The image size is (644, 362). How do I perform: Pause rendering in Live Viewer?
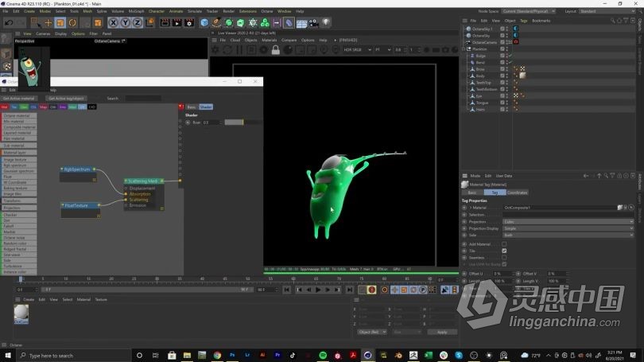pyautogui.click(x=239, y=49)
